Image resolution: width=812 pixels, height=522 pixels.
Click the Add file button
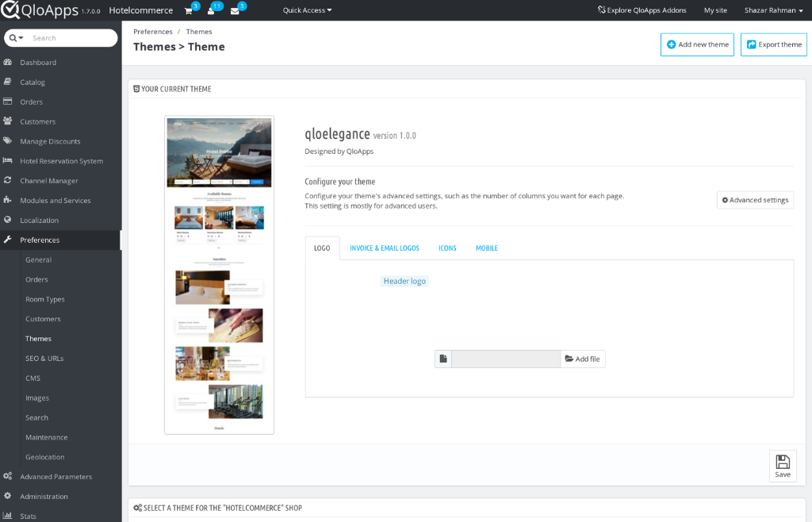tap(583, 359)
